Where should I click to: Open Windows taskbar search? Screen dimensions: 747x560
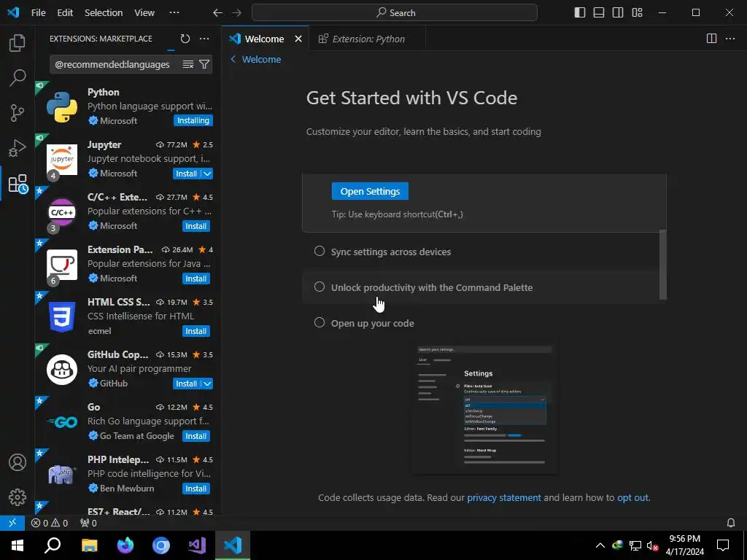coord(53,545)
